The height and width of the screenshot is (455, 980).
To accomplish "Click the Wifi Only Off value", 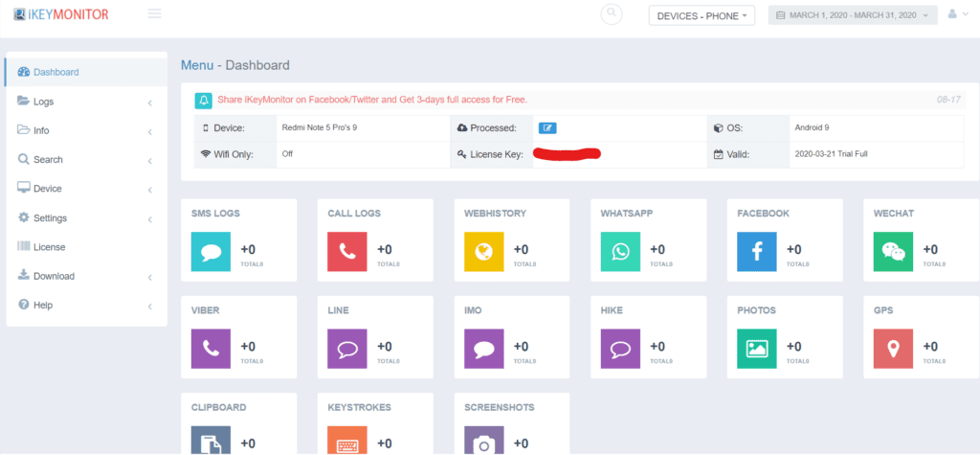I will pos(287,154).
